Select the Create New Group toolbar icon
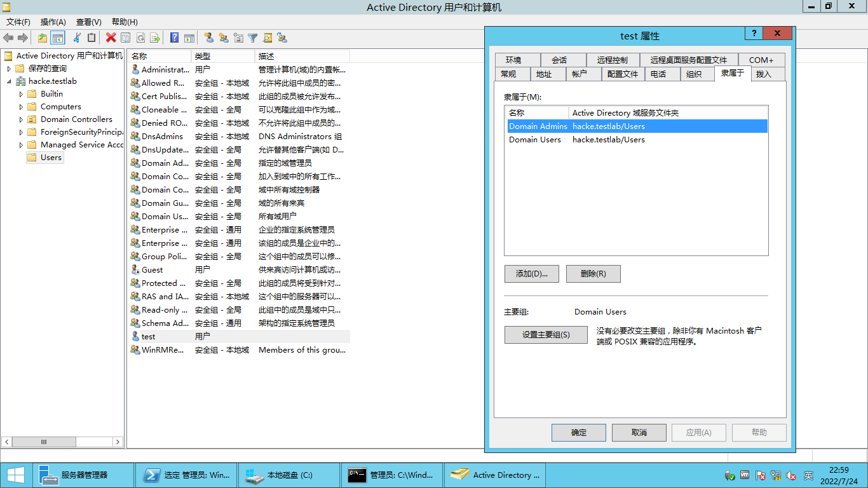Image resolution: width=868 pixels, height=488 pixels. (x=224, y=37)
